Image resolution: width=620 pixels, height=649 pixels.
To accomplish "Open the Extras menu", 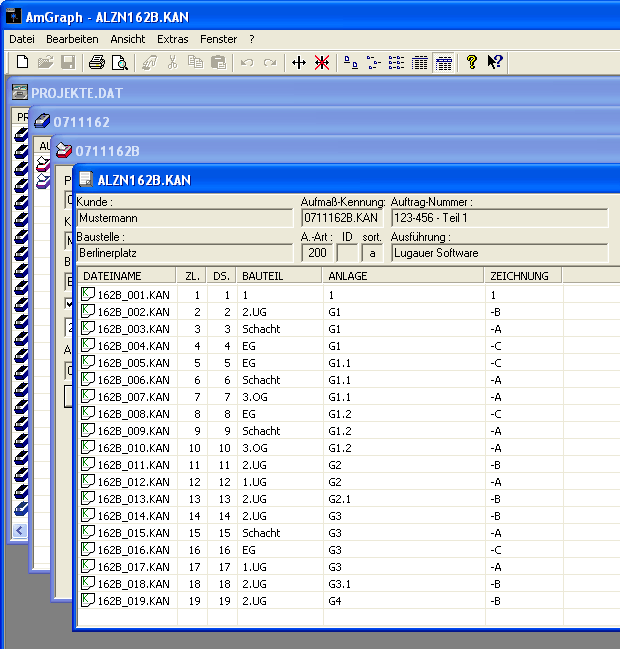I will [173, 39].
